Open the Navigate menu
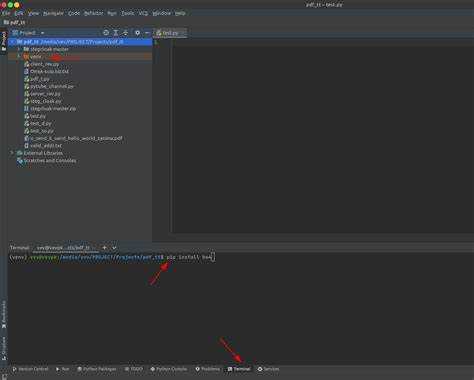 (x=53, y=13)
